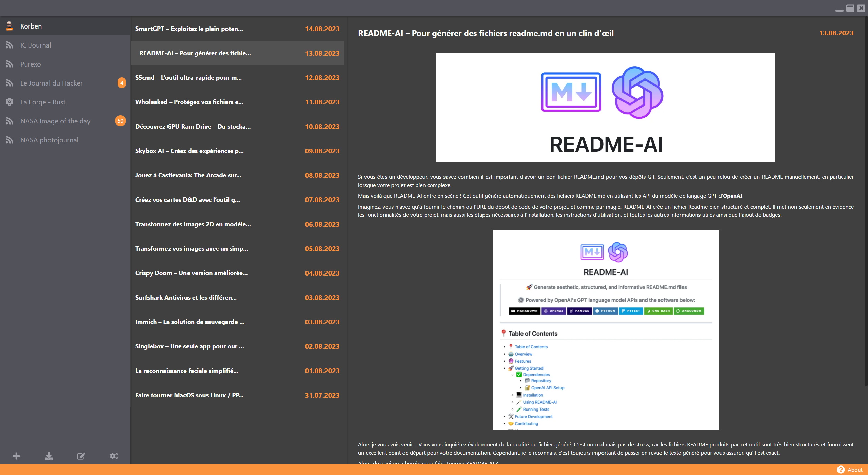
Task: Select the Korben feed
Action: (x=65, y=26)
